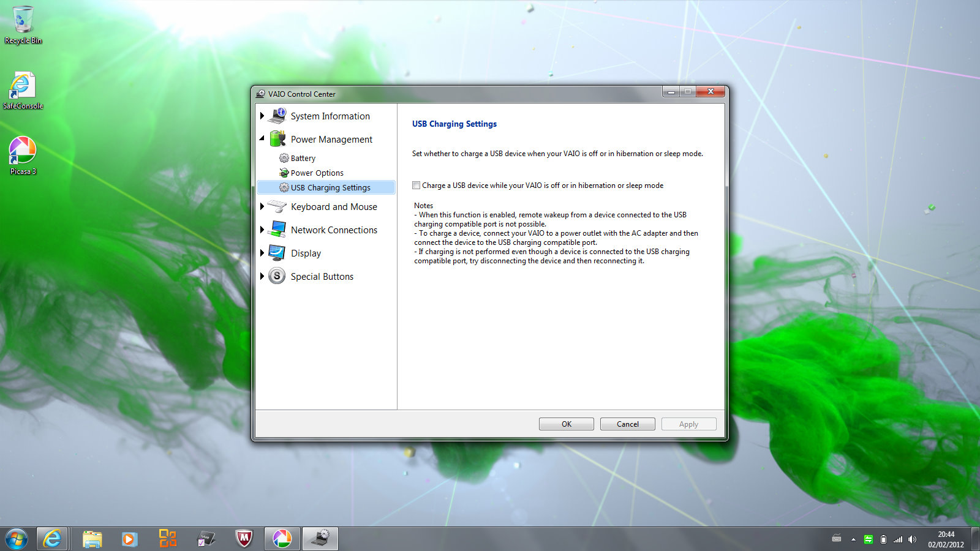Open Windows Media Player from the taskbar
980x551 pixels.
[129, 539]
